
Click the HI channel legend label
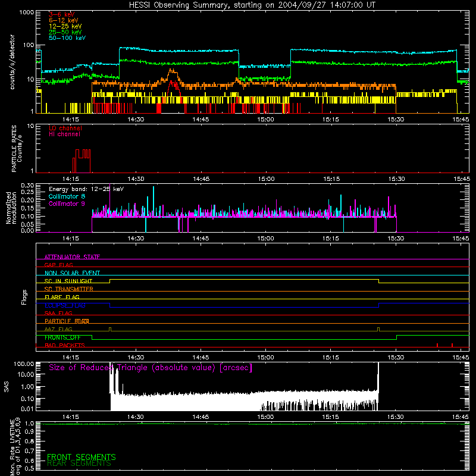(x=64, y=134)
